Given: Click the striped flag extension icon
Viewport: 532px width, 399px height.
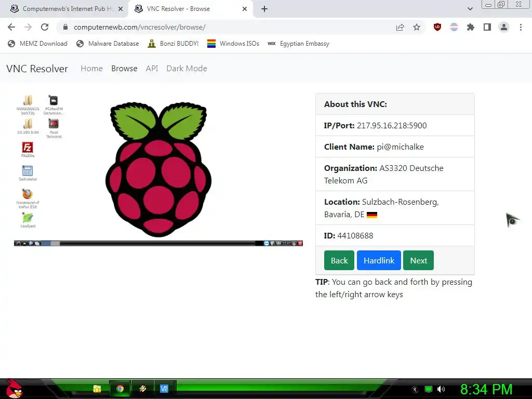Looking at the screenshot, I should click(x=454, y=27).
